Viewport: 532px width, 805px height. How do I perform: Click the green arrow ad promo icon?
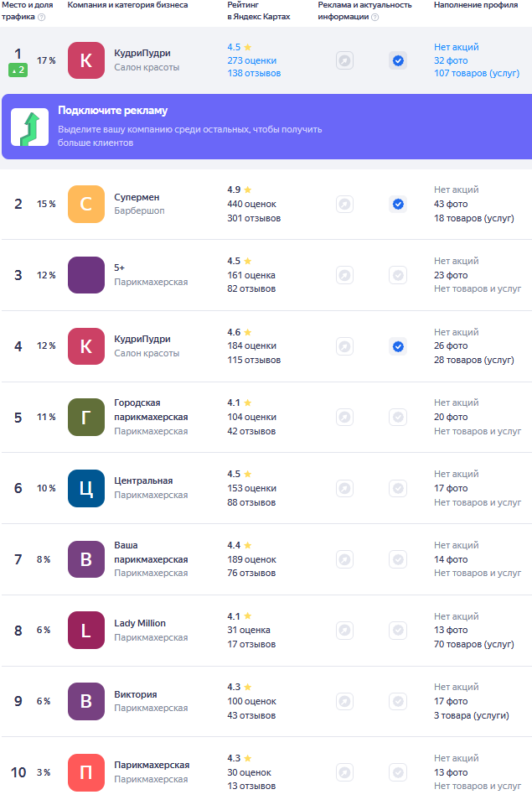(x=30, y=127)
